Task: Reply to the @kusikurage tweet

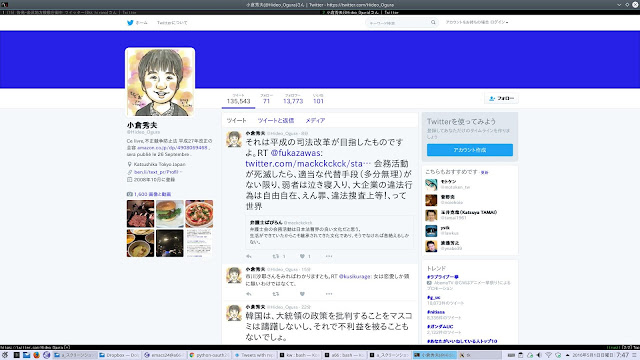Action: click(x=249, y=294)
